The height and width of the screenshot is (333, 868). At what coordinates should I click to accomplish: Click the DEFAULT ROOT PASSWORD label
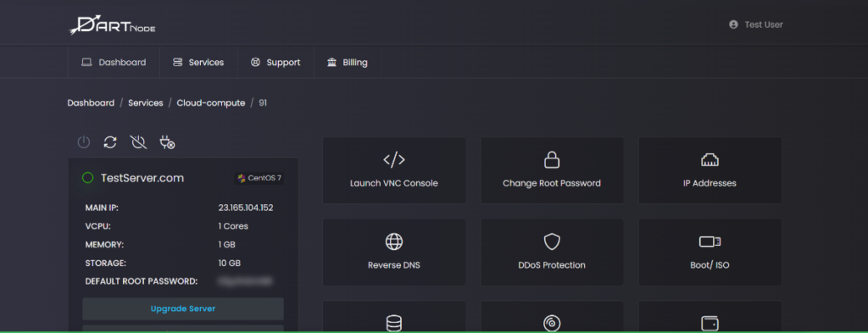[142, 281]
